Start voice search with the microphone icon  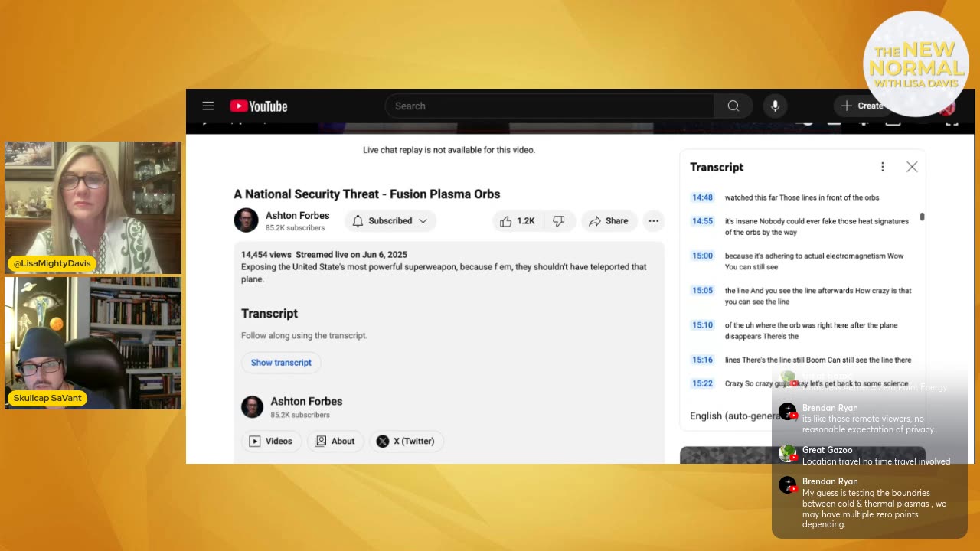[775, 106]
